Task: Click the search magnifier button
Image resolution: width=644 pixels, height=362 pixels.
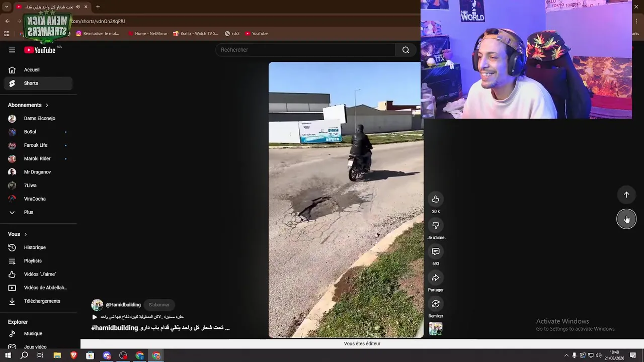Action: (406, 50)
